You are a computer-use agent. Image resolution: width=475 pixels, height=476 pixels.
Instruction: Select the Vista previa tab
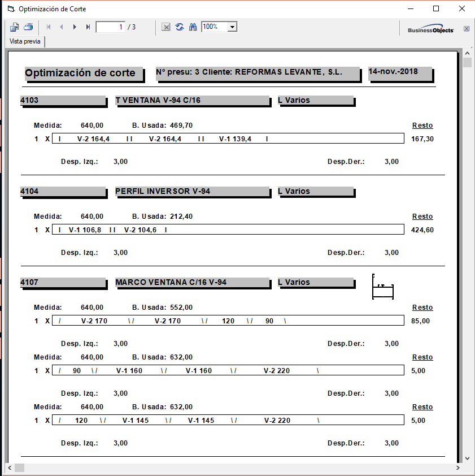click(25, 42)
